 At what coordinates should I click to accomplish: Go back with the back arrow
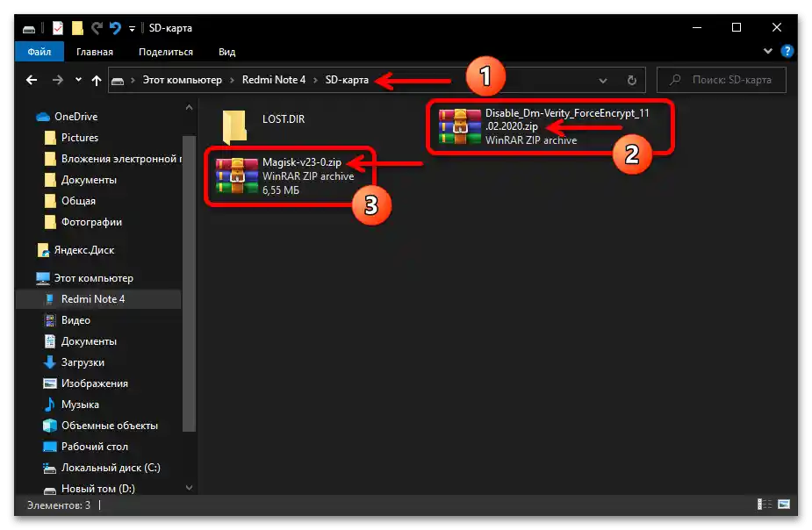(x=32, y=80)
